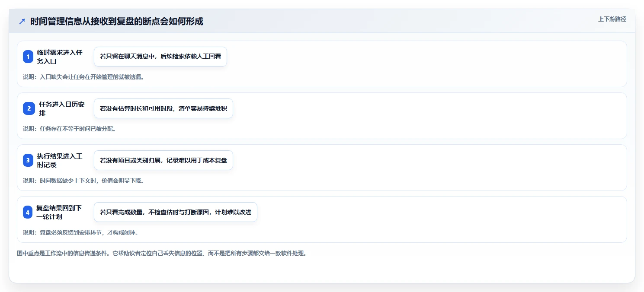Screen dimensions: 644x292
Task: Select the step title 执行结果进入工时记录
Action: tap(60, 160)
